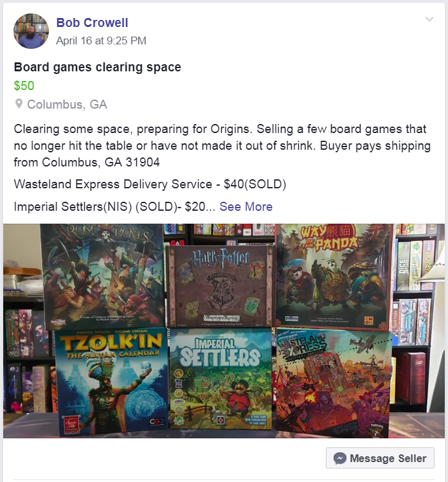Click the Dice game box on the shelf

(403, 265)
